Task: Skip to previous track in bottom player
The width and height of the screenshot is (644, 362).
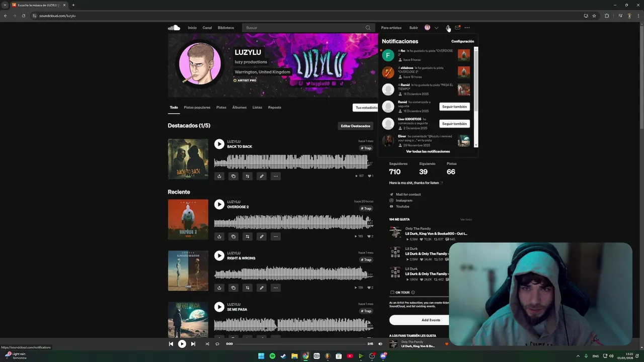Action: 171,344
